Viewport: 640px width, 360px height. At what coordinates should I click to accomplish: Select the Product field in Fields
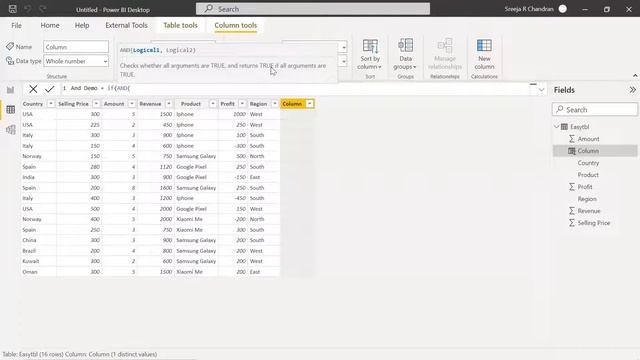pyautogui.click(x=588, y=175)
